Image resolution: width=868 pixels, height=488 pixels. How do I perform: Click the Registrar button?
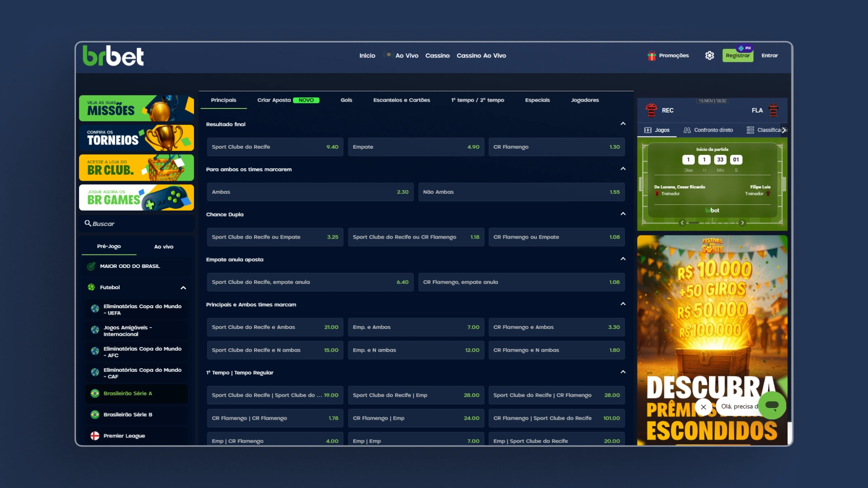(x=737, y=56)
